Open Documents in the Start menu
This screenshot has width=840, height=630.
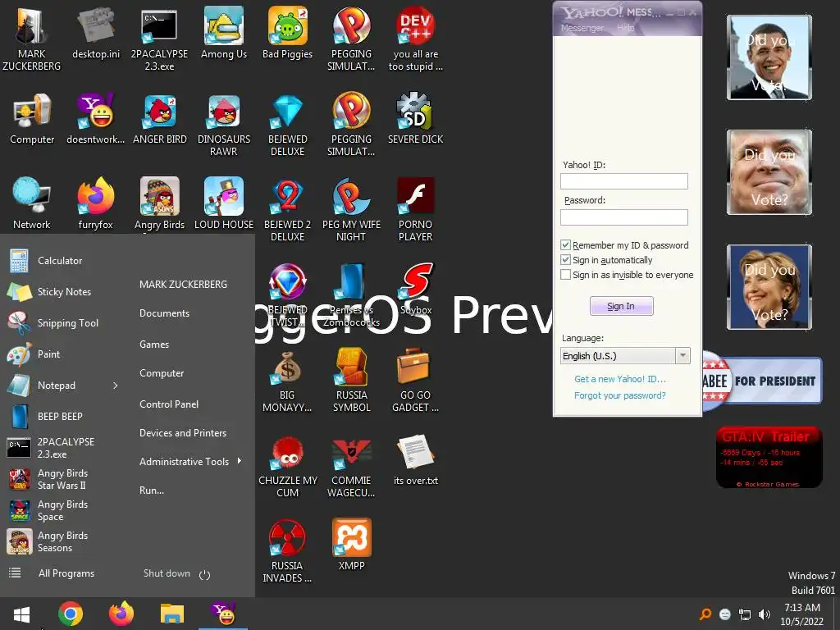[x=164, y=313]
